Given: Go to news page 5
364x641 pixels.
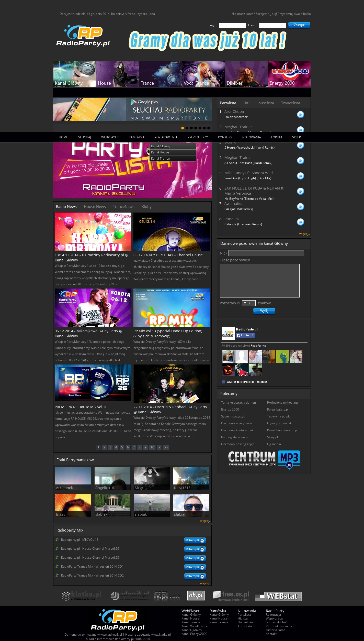Looking at the screenshot, I should pyautogui.click(x=122, y=447).
